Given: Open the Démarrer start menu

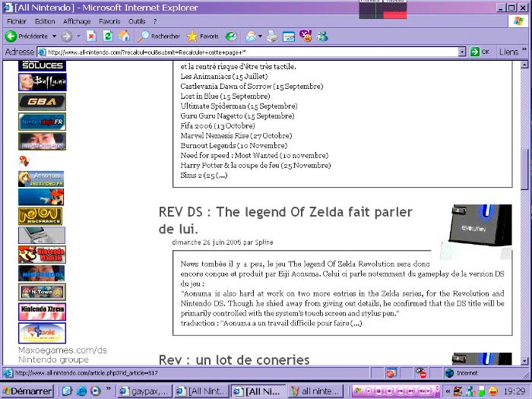Looking at the screenshot, I should [27, 391].
